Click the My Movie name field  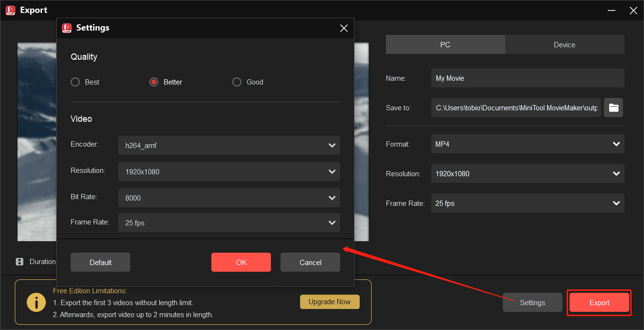(x=528, y=77)
